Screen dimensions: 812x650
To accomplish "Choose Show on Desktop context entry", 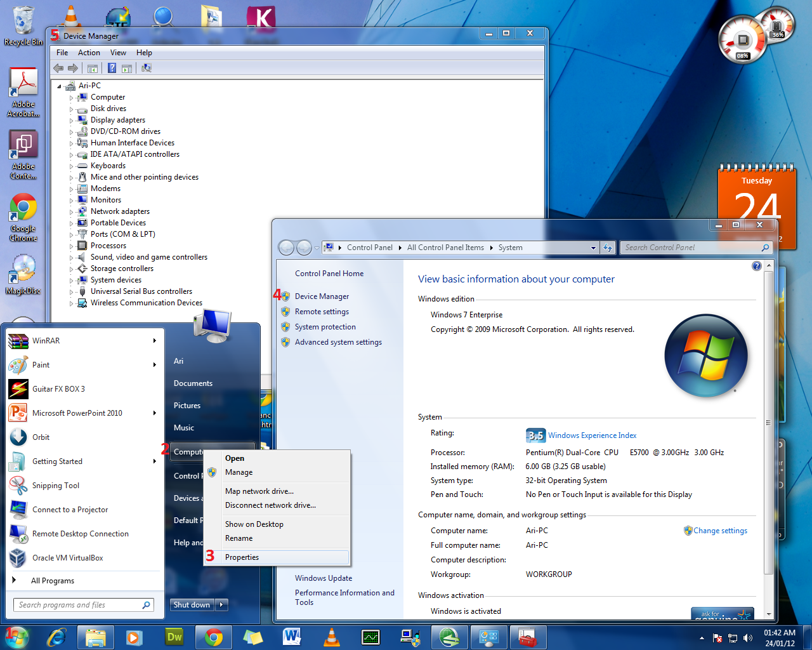I will 277,524.
